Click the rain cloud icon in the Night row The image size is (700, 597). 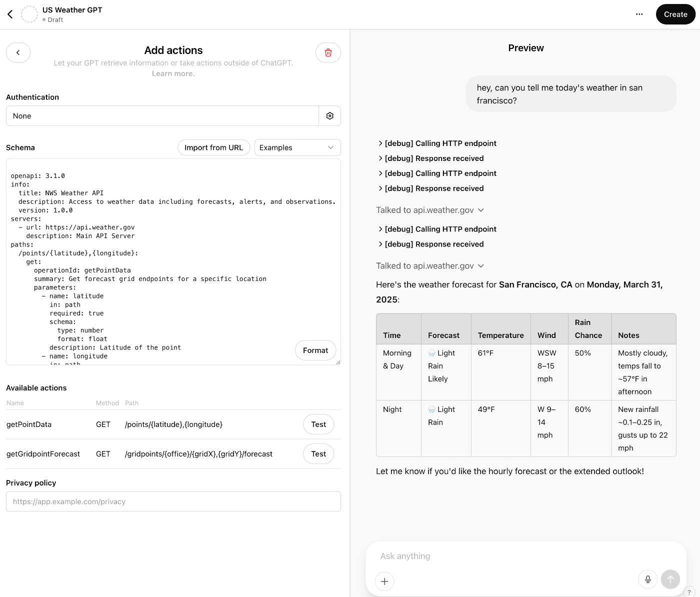tap(432, 409)
